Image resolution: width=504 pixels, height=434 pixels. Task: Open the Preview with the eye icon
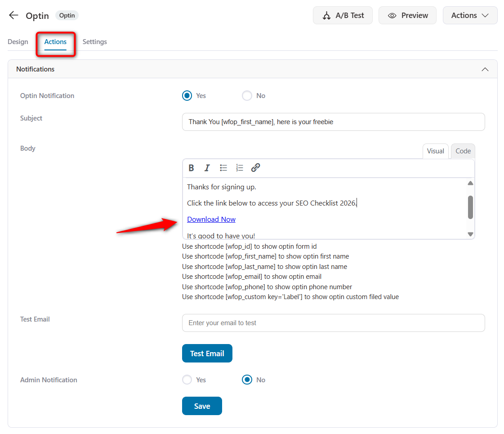[407, 15]
